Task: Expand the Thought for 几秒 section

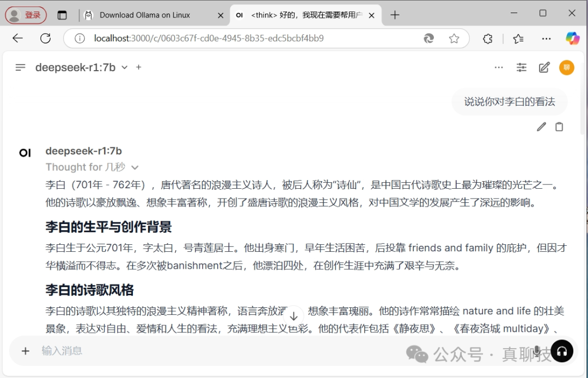Action: click(92, 167)
